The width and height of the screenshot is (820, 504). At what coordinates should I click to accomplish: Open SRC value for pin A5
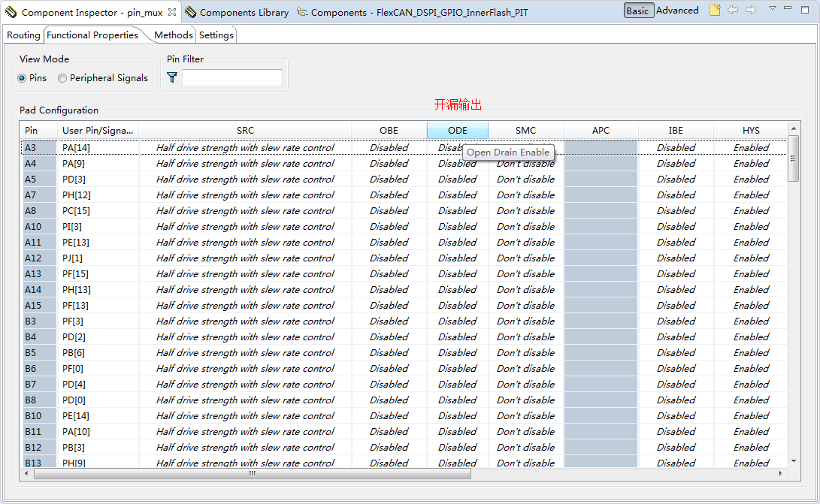tap(245, 179)
